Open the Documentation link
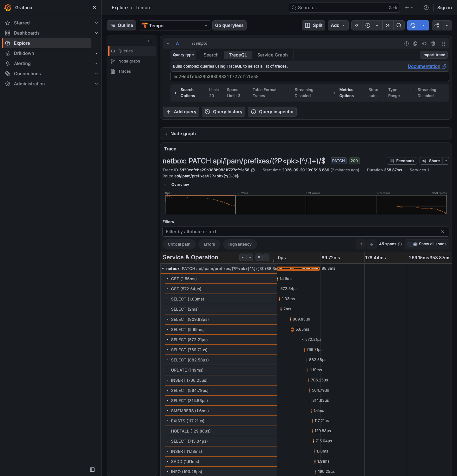The width and height of the screenshot is (457, 476). [427, 66]
